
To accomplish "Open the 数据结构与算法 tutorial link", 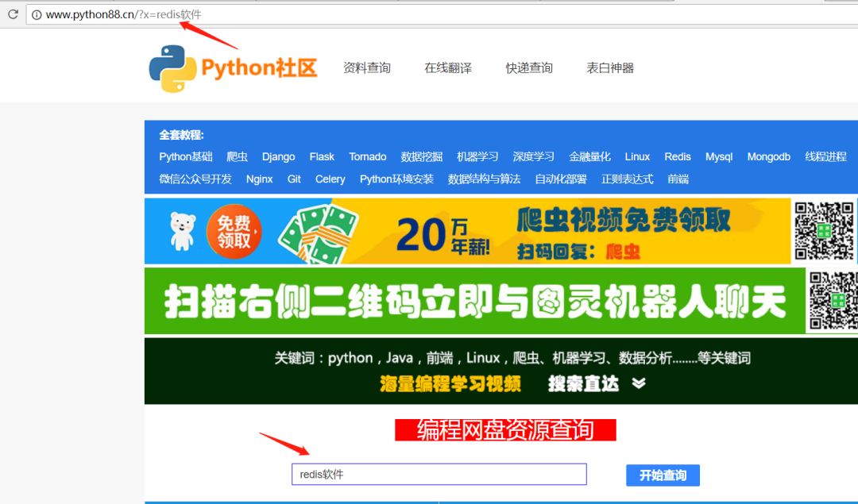I will pos(485,179).
